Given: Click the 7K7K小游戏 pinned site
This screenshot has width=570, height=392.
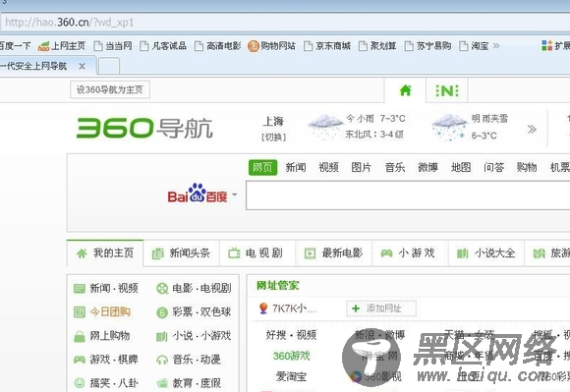Looking at the screenshot, I should [287, 308].
